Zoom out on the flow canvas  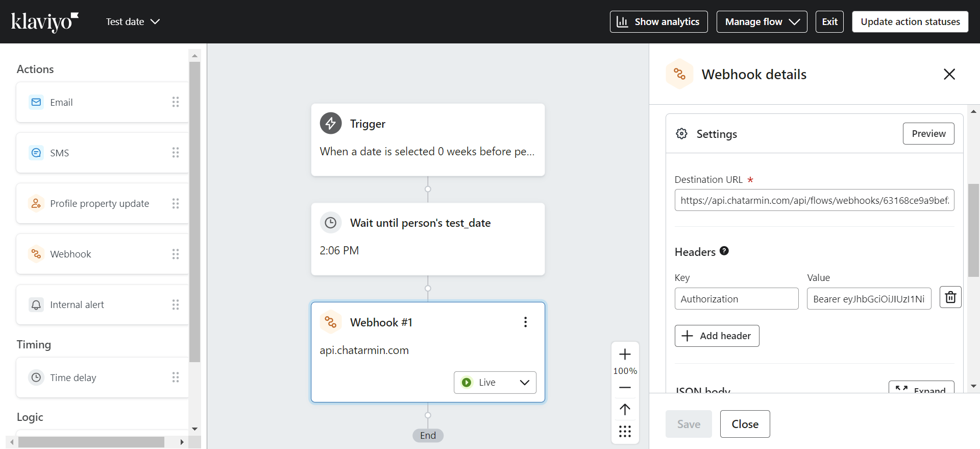pos(625,388)
